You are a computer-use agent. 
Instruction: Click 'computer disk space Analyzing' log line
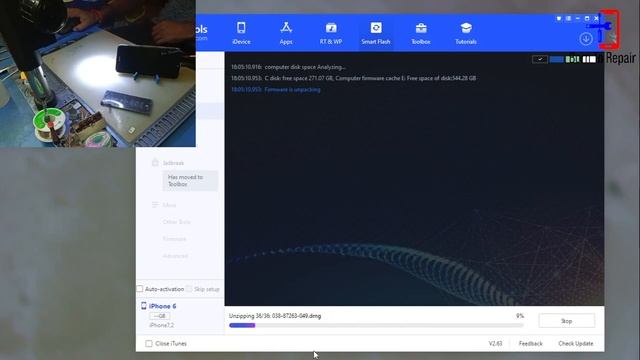click(288, 67)
